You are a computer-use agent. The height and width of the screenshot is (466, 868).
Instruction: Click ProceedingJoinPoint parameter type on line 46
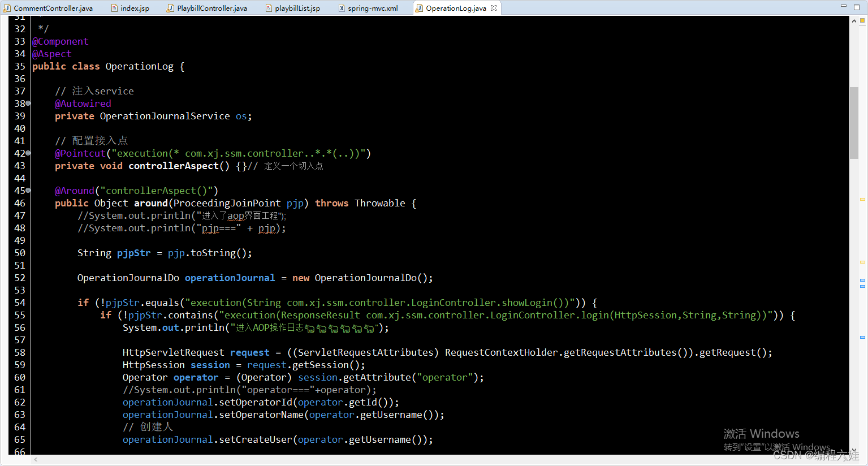(227, 203)
